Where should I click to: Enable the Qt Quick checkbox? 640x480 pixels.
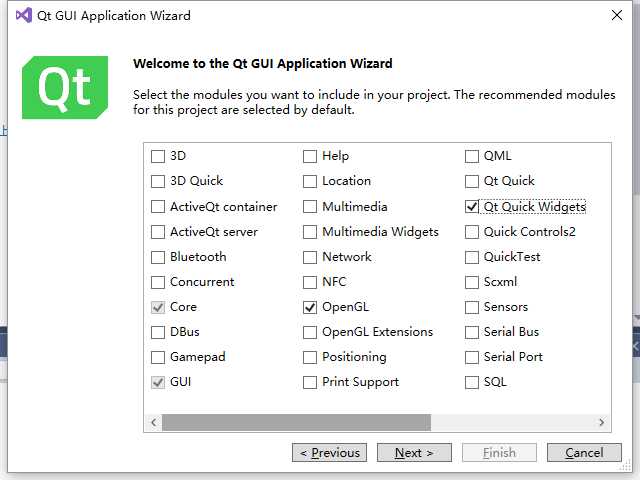click(x=472, y=181)
